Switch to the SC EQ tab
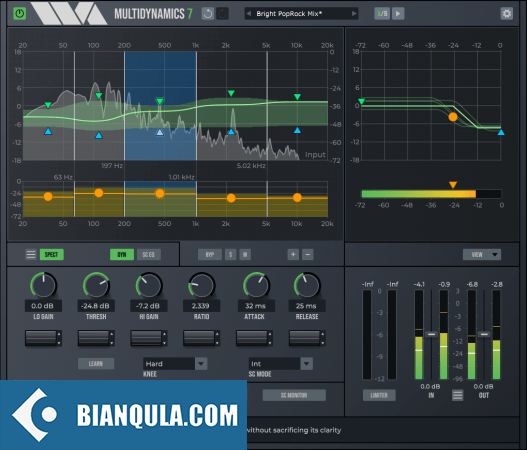Screen dimensions: 527x450 click(x=149, y=254)
